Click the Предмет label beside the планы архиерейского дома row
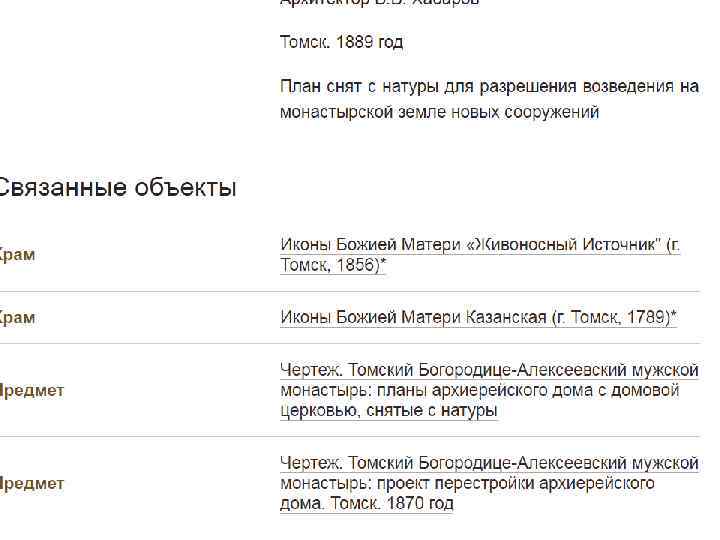This screenshot has height=540, width=720. click(31, 390)
